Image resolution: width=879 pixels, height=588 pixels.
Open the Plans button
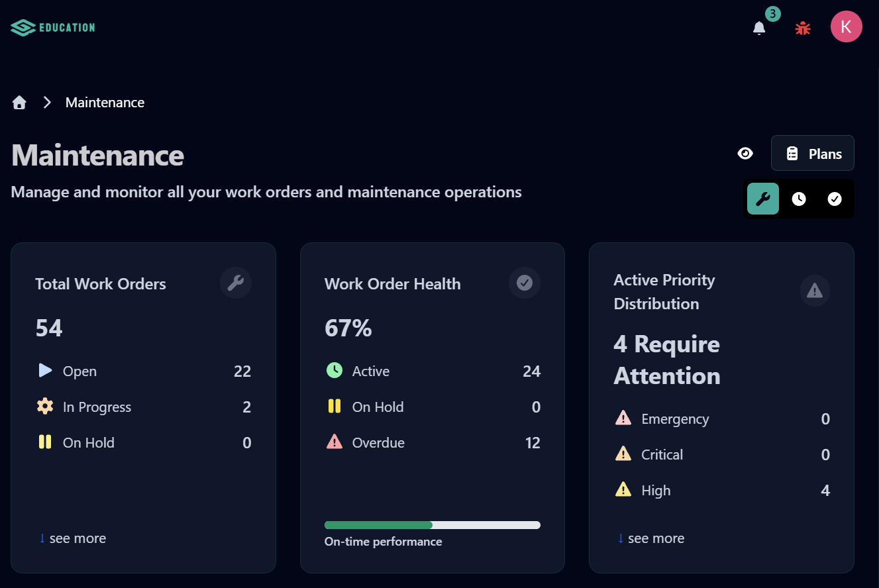tap(813, 153)
